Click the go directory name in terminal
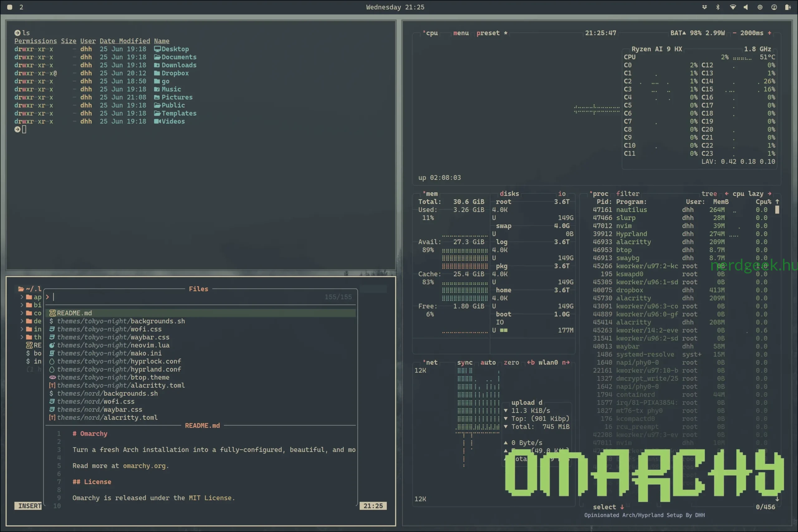The width and height of the screenshot is (798, 532). click(165, 81)
